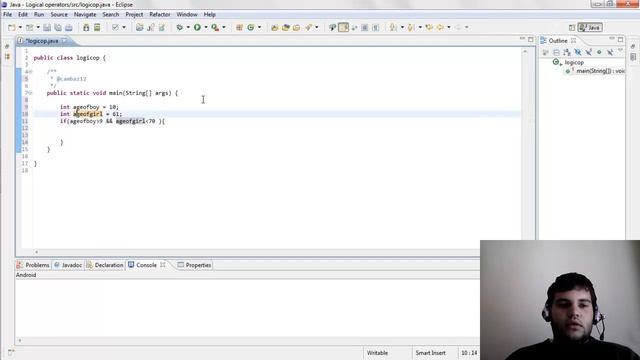Image resolution: width=640 pixels, height=360 pixels.
Task: Open the Navigate menu
Action: coord(85,14)
